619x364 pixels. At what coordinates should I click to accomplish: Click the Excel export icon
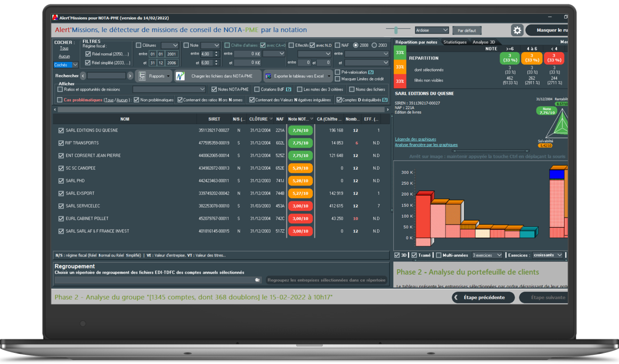click(x=268, y=76)
